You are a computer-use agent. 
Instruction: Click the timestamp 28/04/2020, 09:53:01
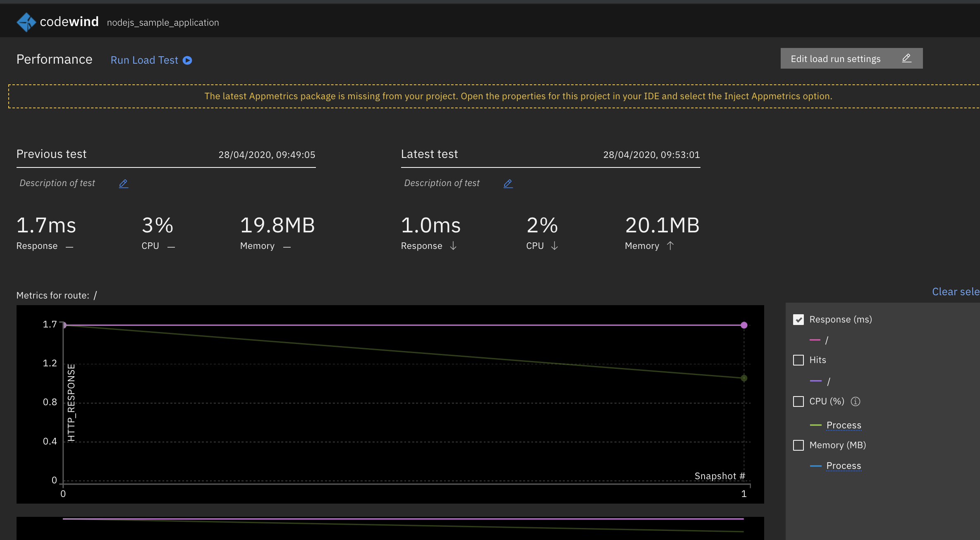[651, 155]
